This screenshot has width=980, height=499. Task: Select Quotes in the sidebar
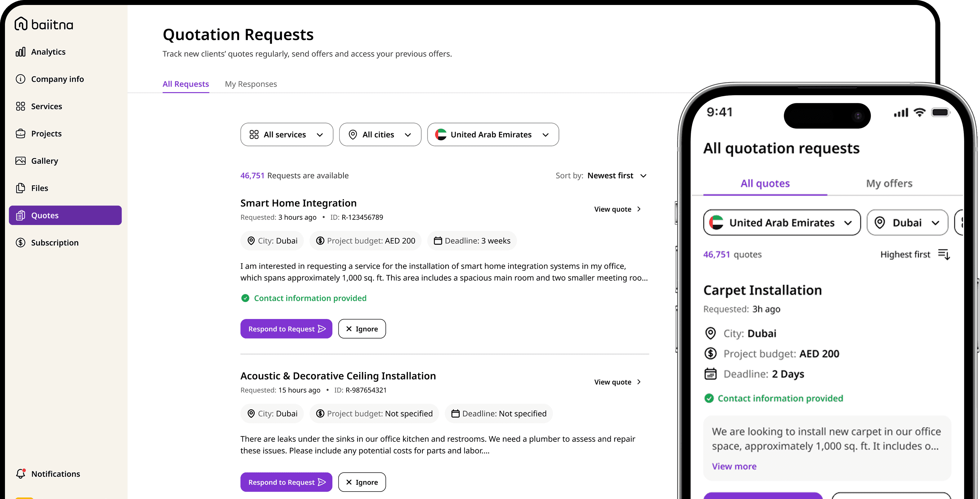click(65, 215)
